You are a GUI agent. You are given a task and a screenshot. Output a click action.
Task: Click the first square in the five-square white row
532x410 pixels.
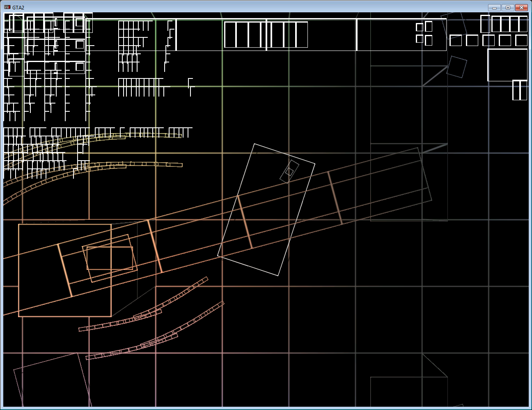tap(456, 40)
